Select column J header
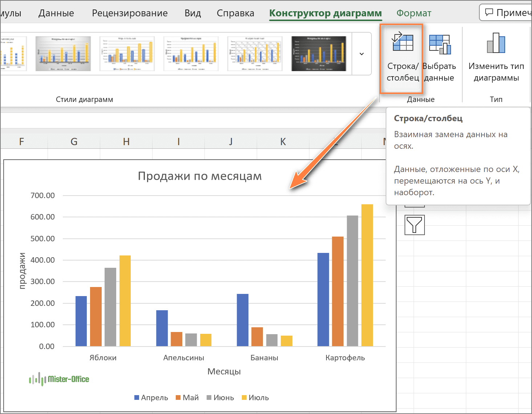 [231, 142]
